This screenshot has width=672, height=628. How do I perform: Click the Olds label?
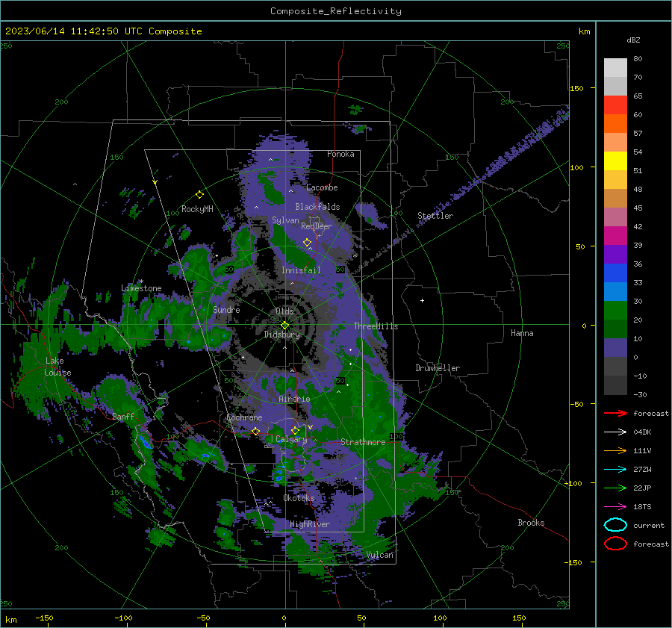284,311
